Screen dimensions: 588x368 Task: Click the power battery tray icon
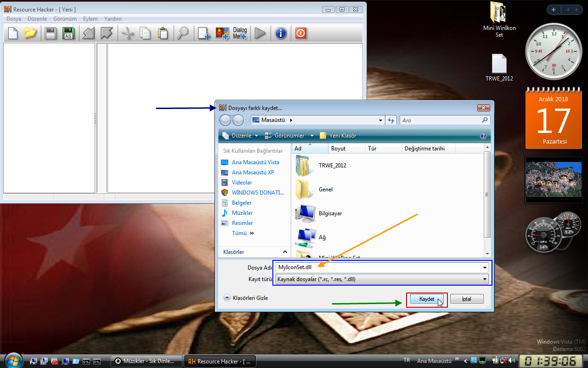pyautogui.click(x=496, y=361)
